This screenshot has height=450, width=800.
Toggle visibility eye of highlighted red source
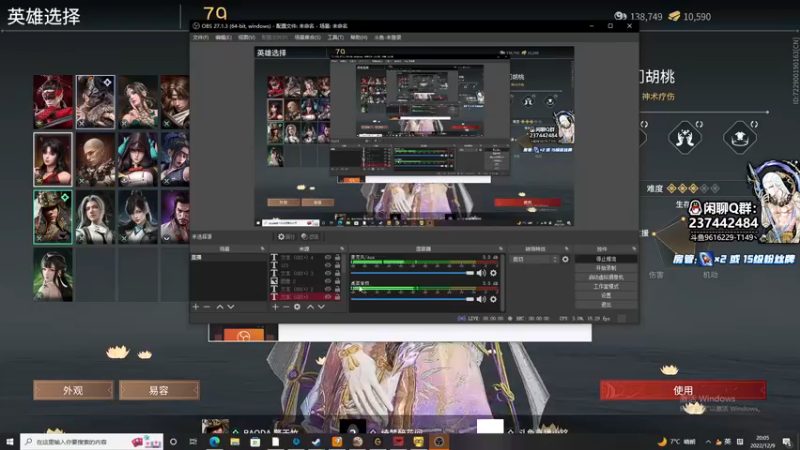point(328,296)
